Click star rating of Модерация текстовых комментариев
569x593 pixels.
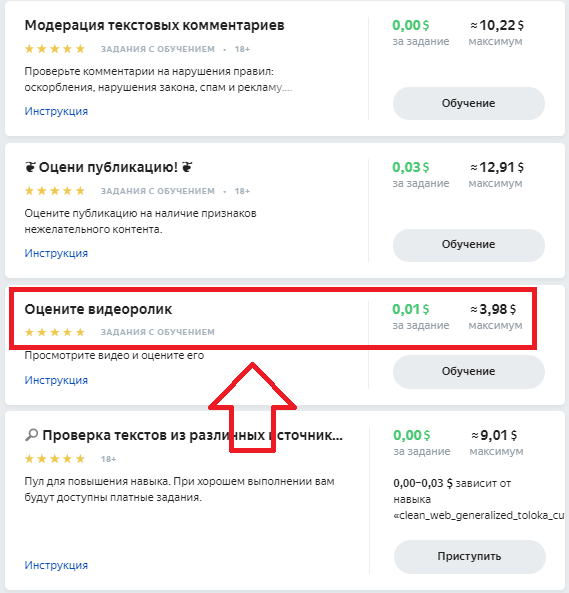(x=55, y=49)
